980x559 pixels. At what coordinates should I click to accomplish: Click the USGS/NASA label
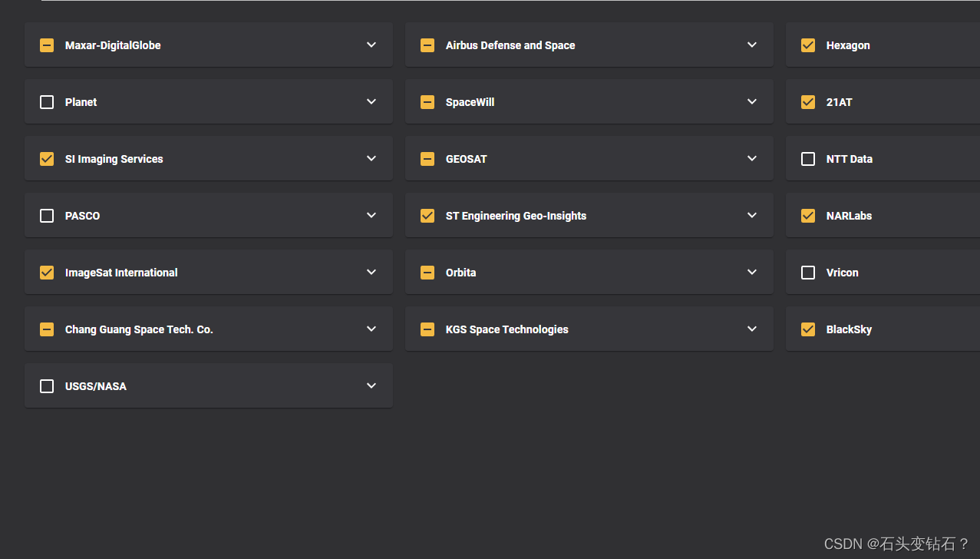pyautogui.click(x=96, y=386)
